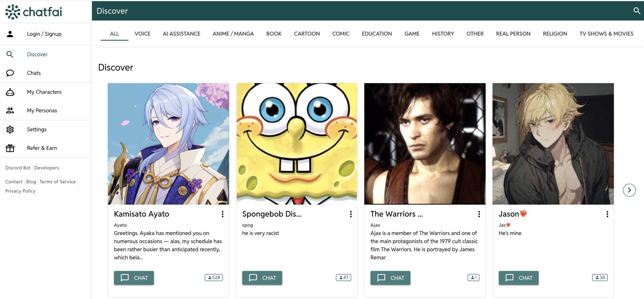Switch to the ANIME / MANGA tab
The width and height of the screenshot is (644, 299).
(233, 34)
